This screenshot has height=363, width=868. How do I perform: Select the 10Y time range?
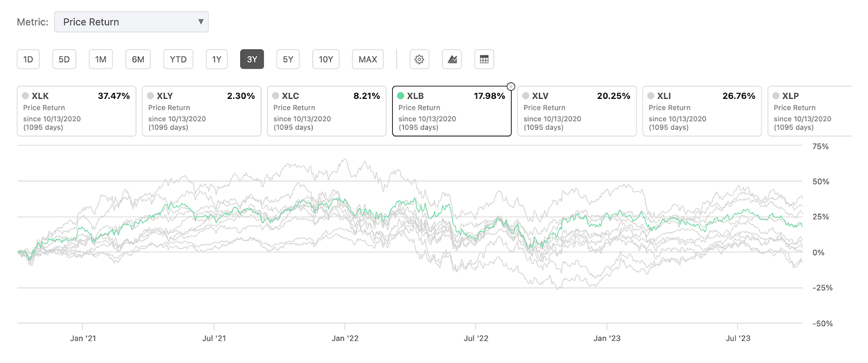click(x=325, y=59)
